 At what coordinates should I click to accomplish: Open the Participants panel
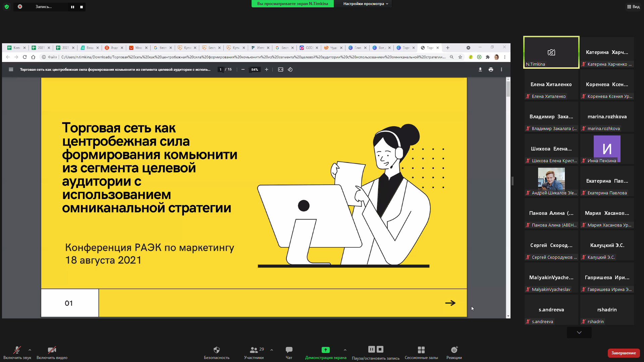pos(254,350)
